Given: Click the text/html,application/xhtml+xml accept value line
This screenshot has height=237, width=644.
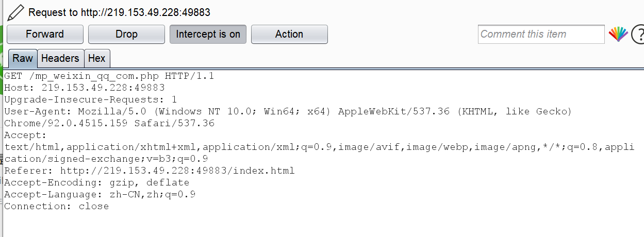Looking at the screenshot, I should coord(319,147).
